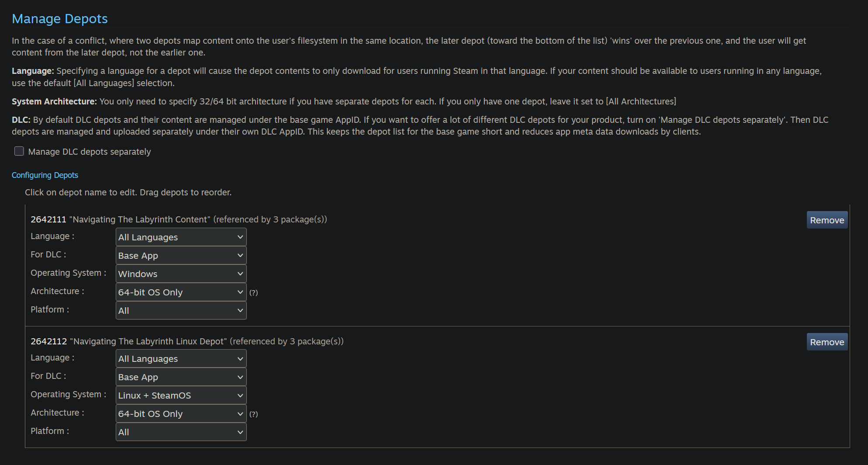The image size is (868, 465).
Task: Click the Manage DLC depots separately label
Action: (90, 152)
